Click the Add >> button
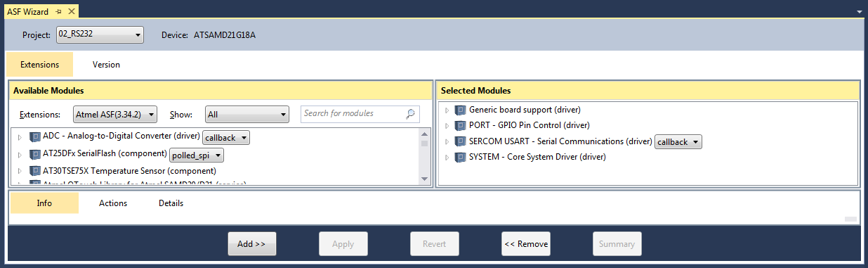868x268 pixels. click(x=251, y=244)
